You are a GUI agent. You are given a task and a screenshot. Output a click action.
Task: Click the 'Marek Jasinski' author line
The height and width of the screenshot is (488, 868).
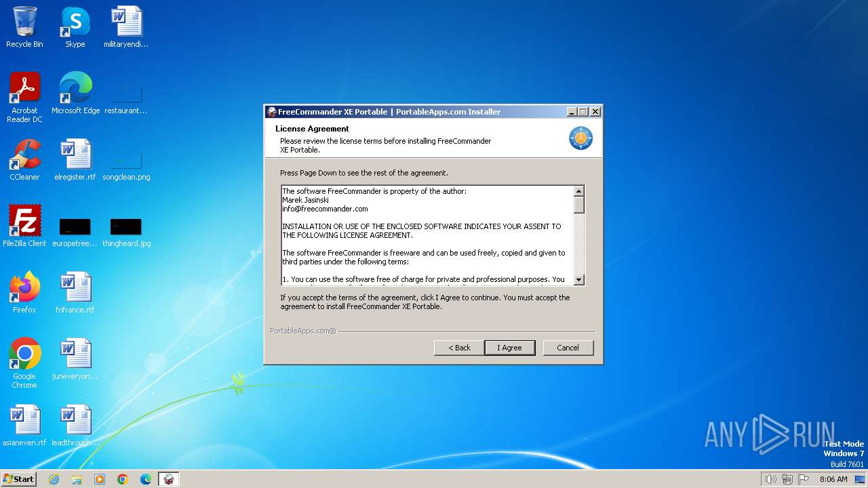point(305,200)
